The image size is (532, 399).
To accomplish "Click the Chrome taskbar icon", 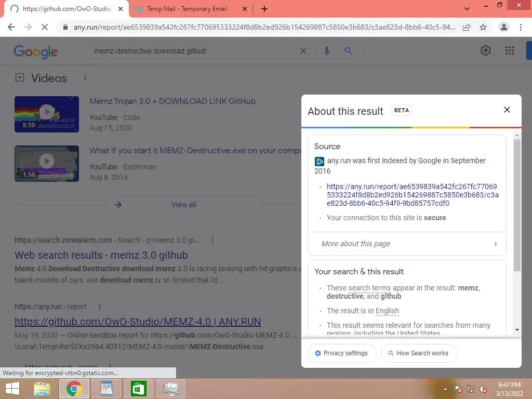I will [x=74, y=389].
